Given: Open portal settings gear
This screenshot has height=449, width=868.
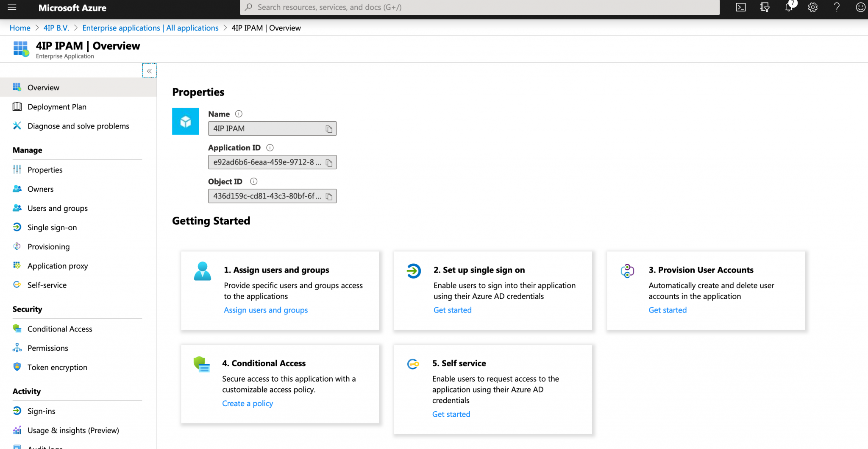Looking at the screenshot, I should pos(812,7).
